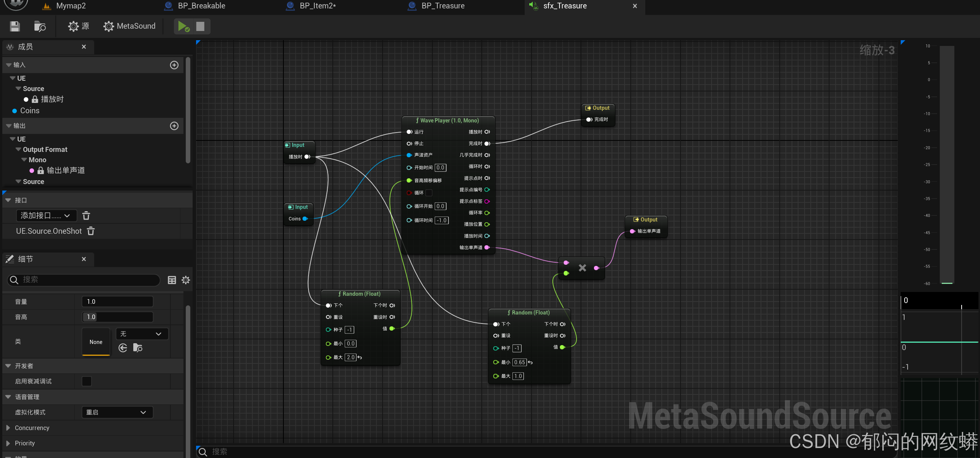Viewport: 980px width, 458px height.
Task: Switch to the BP_Treasure tab
Action: click(442, 6)
